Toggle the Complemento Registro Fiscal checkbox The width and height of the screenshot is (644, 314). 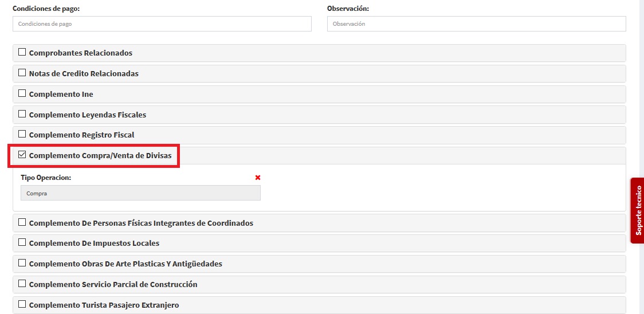[x=22, y=134]
